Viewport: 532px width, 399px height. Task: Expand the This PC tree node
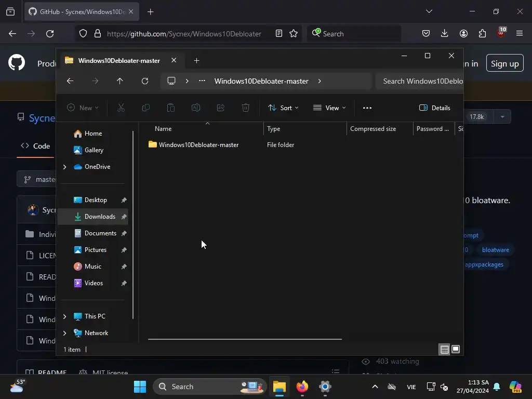[64, 316]
